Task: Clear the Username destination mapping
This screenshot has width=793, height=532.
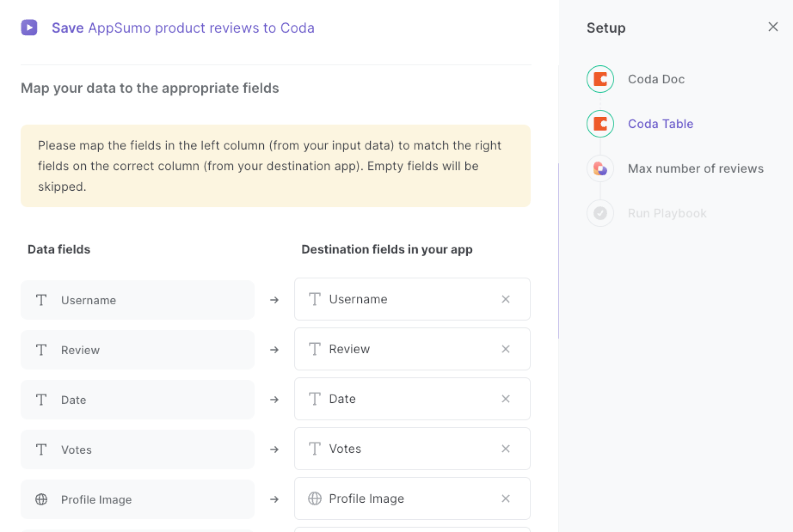Action: pos(506,299)
